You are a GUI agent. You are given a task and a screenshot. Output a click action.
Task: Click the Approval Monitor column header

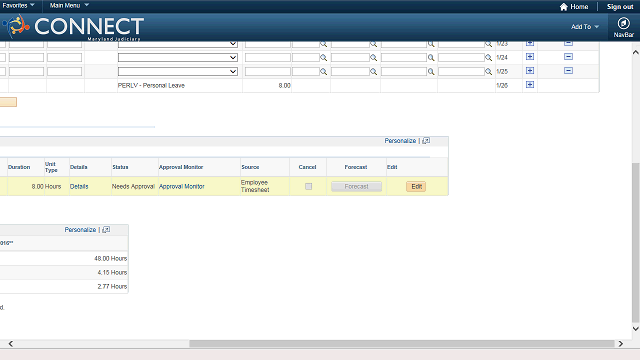181,167
